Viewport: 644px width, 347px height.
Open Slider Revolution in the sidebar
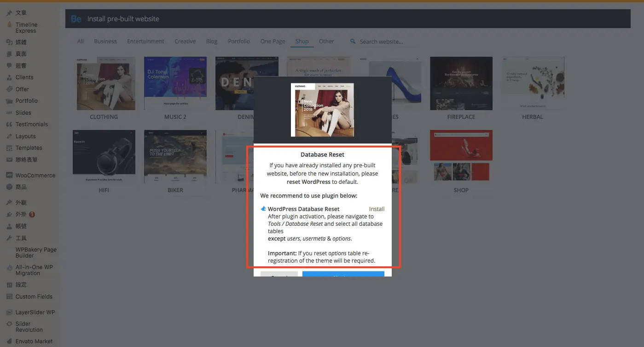(29, 327)
